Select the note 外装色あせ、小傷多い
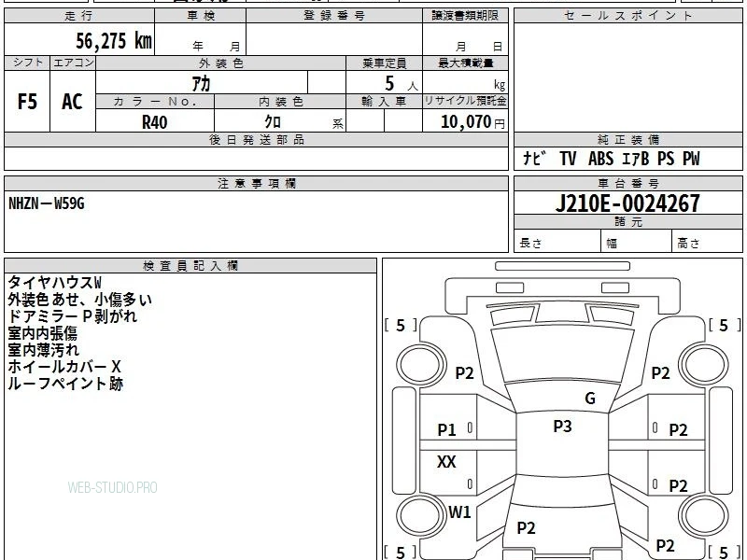The image size is (747, 560). tap(79, 299)
